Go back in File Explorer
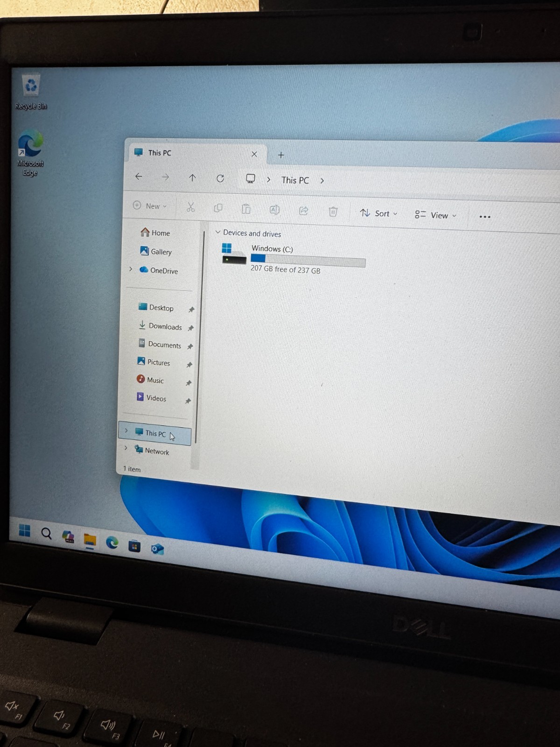 tap(139, 176)
